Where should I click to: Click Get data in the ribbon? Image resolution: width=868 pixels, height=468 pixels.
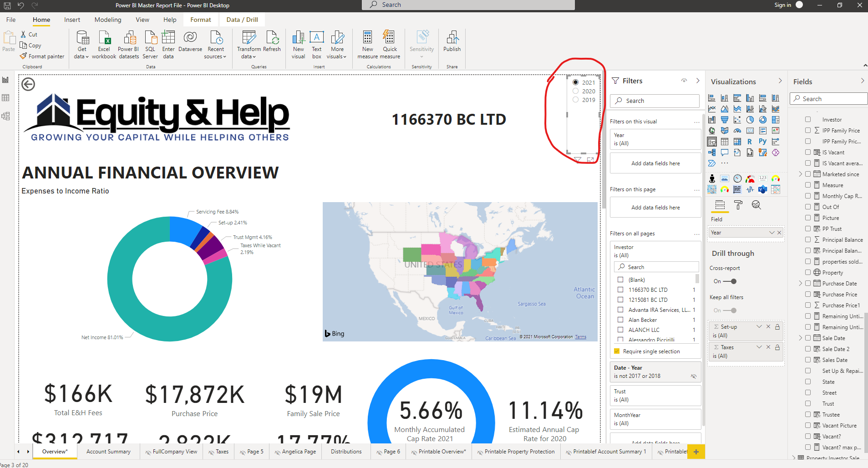pyautogui.click(x=82, y=45)
